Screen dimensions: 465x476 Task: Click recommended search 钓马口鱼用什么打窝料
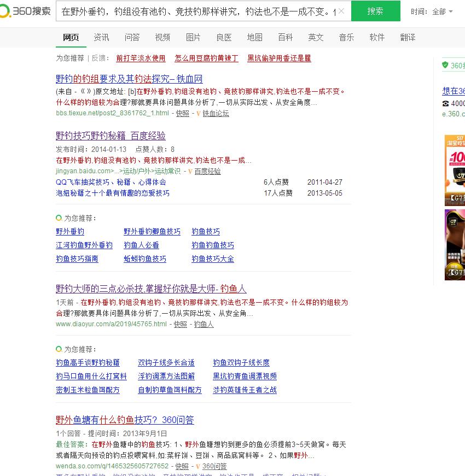tap(91, 377)
